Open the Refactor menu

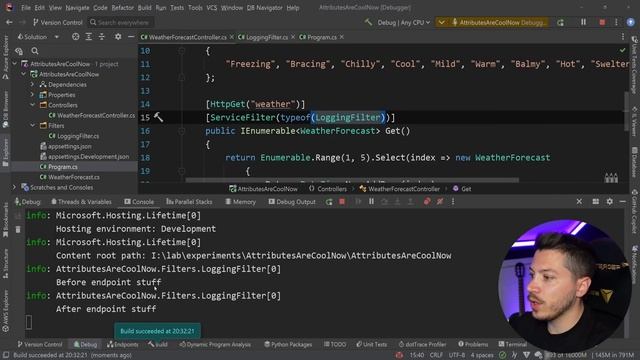tap(122, 8)
